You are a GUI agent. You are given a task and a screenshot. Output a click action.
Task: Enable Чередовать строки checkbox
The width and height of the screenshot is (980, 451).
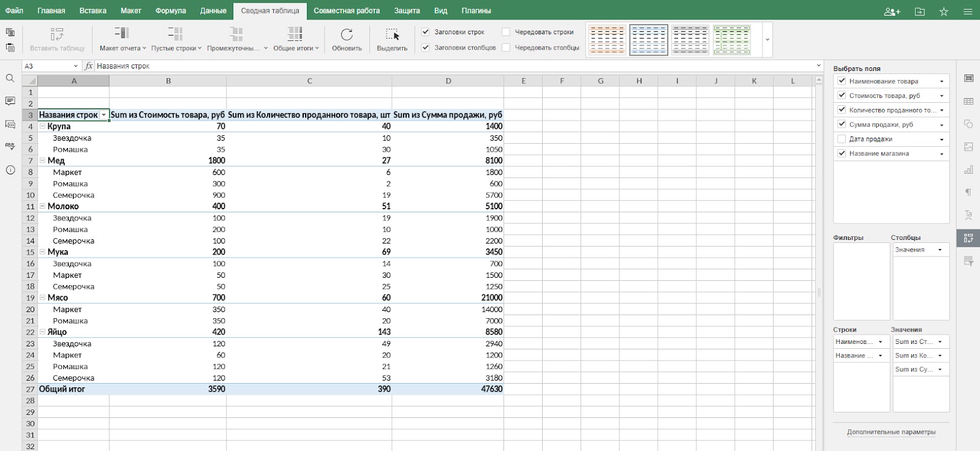[x=506, y=32]
